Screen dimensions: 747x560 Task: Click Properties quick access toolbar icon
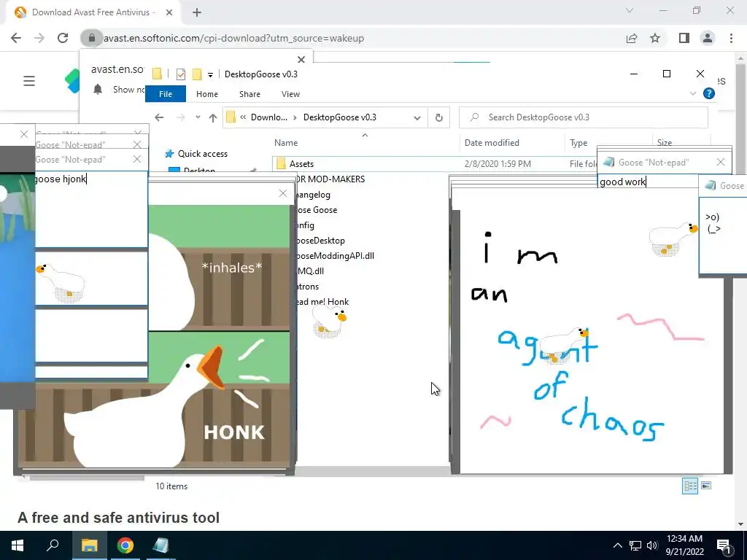181,74
